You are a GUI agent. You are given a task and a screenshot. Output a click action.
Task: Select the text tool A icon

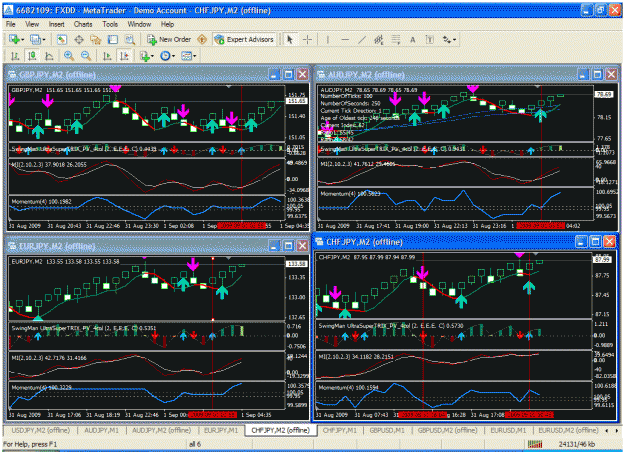tap(413, 39)
